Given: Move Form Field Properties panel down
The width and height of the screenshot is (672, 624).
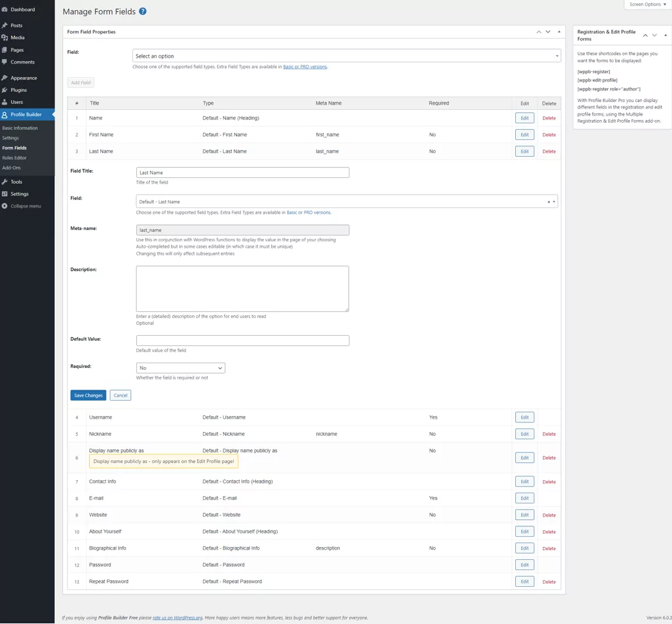Looking at the screenshot, I should point(548,31).
